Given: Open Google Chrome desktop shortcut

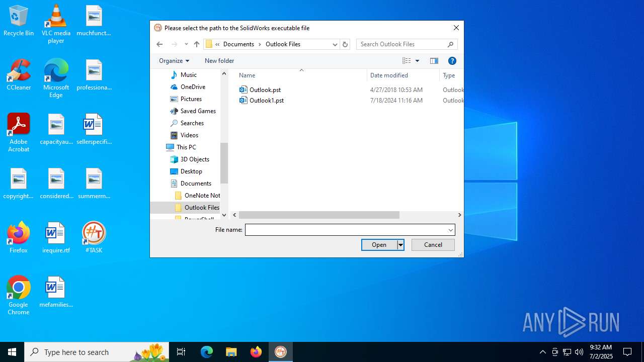Looking at the screenshot, I should (19, 296).
